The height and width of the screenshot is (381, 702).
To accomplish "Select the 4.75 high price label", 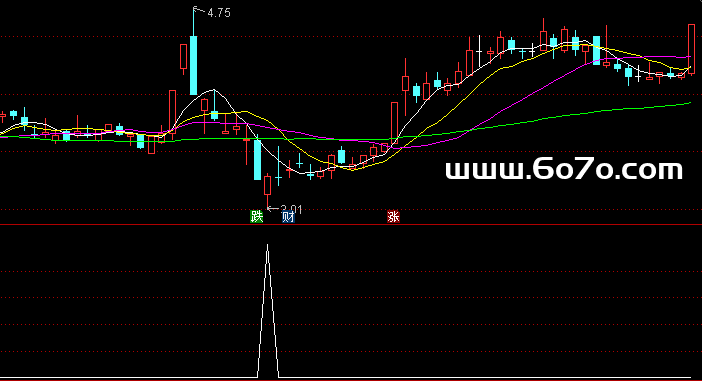I will [219, 13].
